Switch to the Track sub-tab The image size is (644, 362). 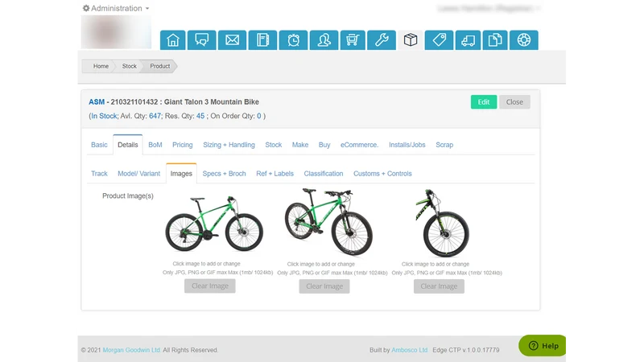tap(99, 174)
